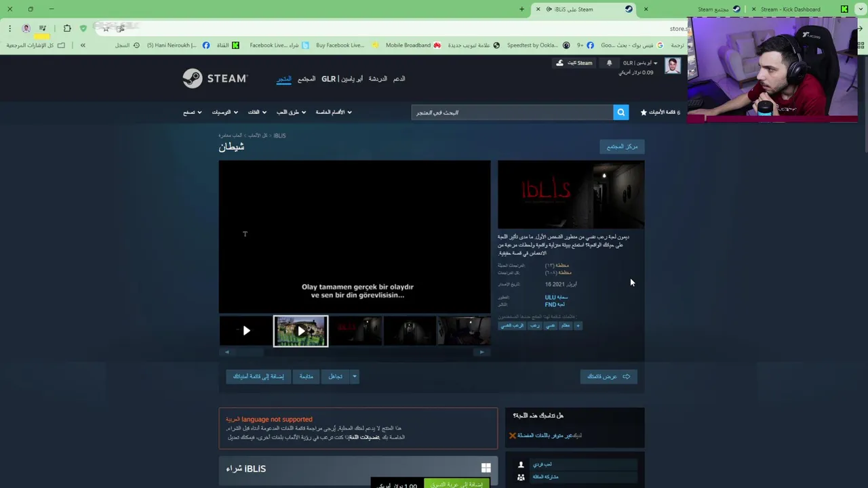Click the Steam logo in the header
The width and height of the screenshot is (868, 488).
(x=215, y=79)
